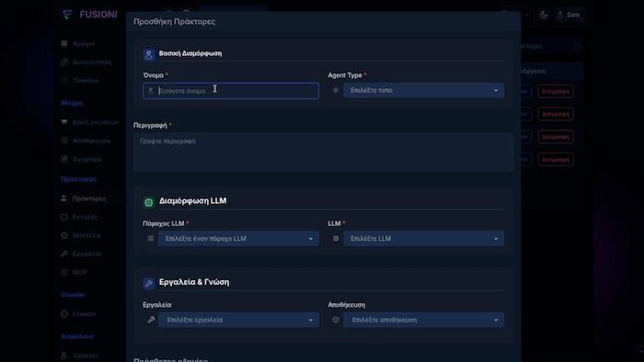Screen dimensions: 644x362
Task: Click the Fusioni logo in the header
Action: tap(90, 15)
